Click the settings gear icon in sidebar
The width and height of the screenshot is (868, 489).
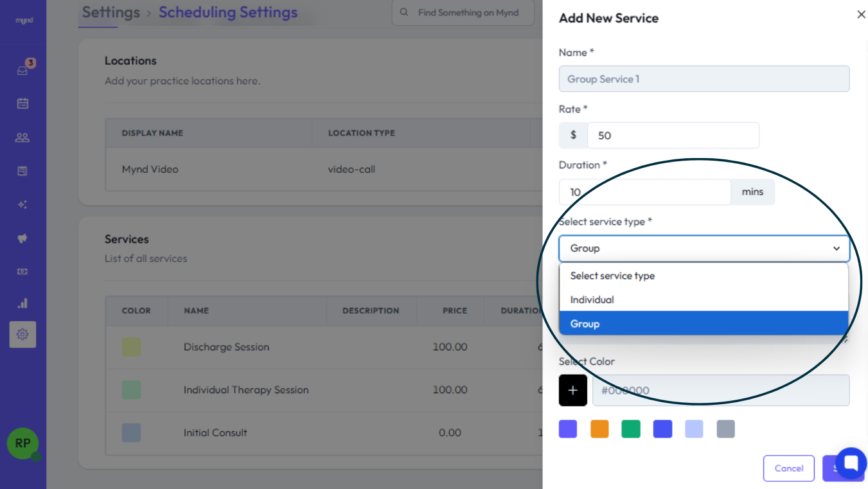22,334
